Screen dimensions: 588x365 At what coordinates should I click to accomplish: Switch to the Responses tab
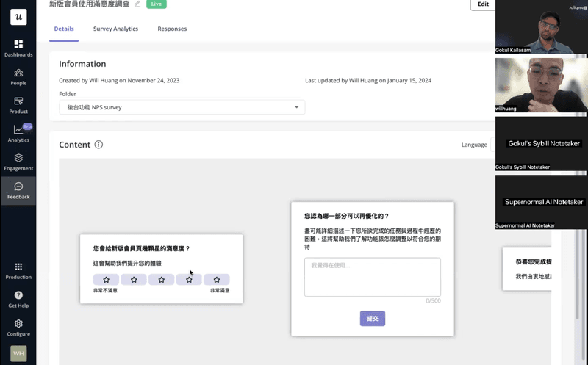tap(172, 29)
